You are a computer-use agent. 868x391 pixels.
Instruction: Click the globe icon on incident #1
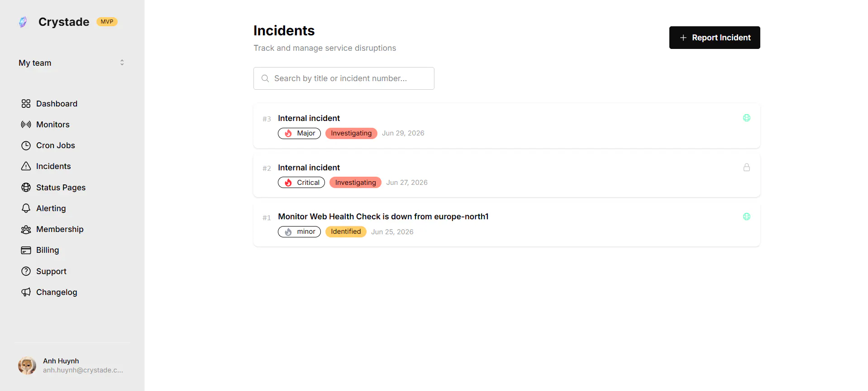tap(747, 217)
